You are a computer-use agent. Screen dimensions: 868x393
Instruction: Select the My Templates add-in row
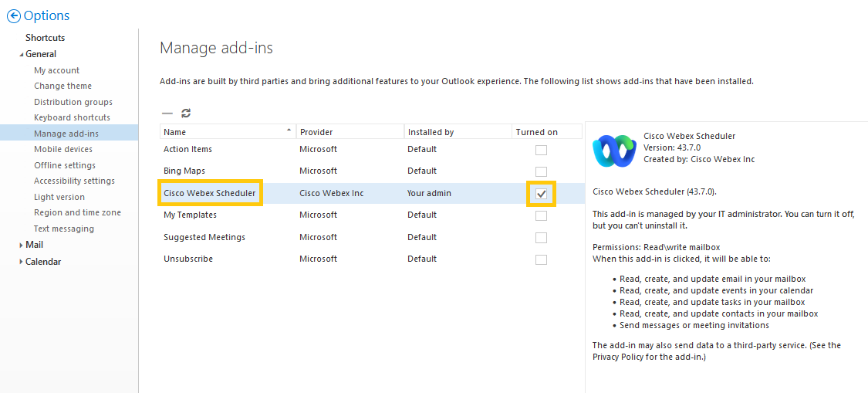tap(190, 215)
